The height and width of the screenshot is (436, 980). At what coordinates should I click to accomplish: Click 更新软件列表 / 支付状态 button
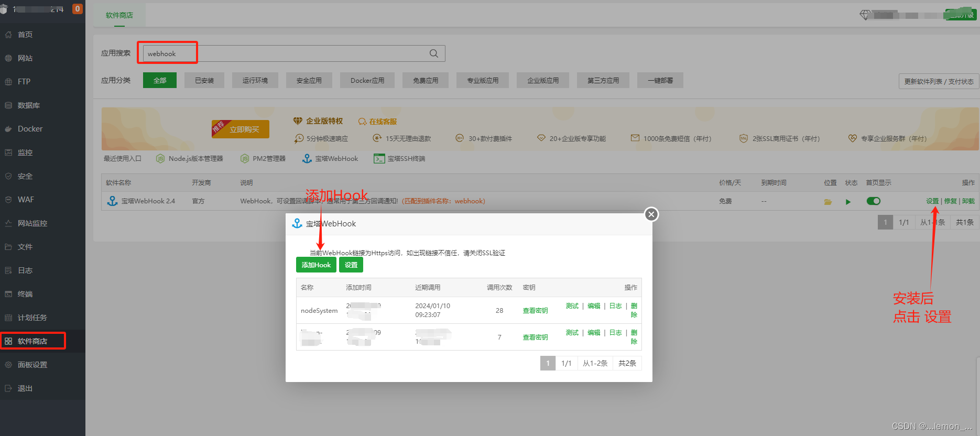click(x=939, y=81)
